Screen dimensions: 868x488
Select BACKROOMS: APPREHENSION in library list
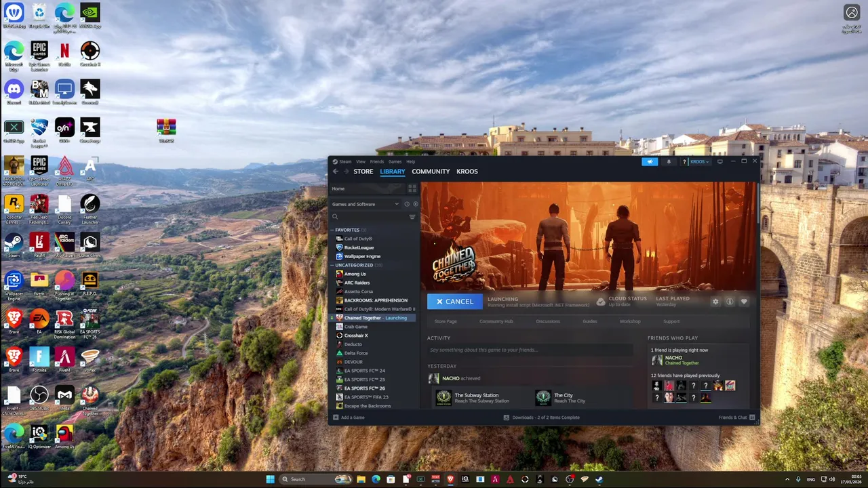(374, 300)
